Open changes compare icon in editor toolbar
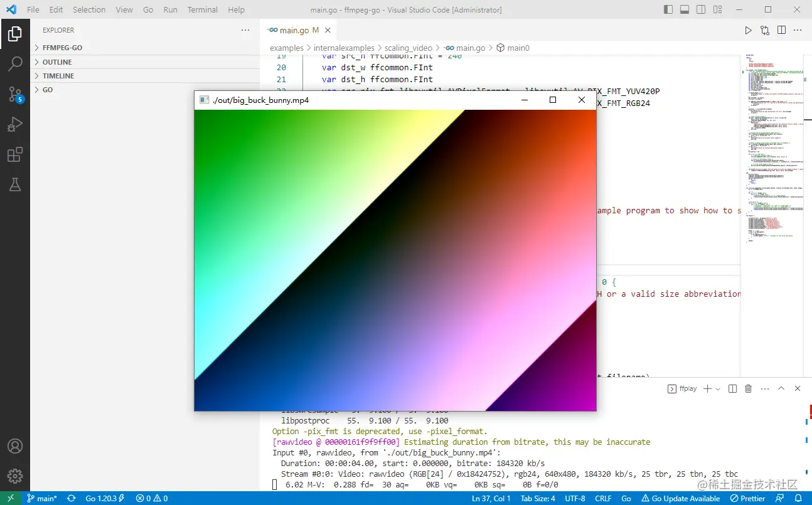Image resolution: width=812 pixels, height=505 pixels. 765,30
